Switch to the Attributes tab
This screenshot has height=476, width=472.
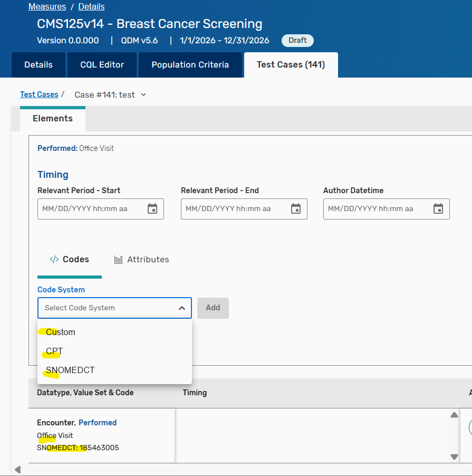[141, 260]
